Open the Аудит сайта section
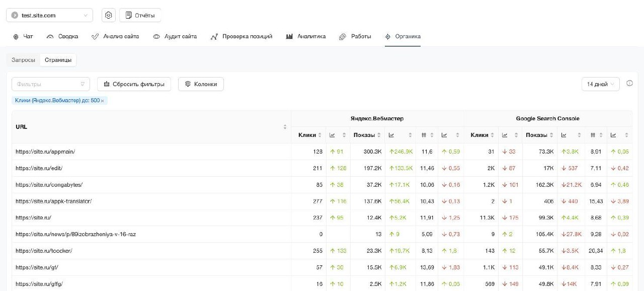 175,37
